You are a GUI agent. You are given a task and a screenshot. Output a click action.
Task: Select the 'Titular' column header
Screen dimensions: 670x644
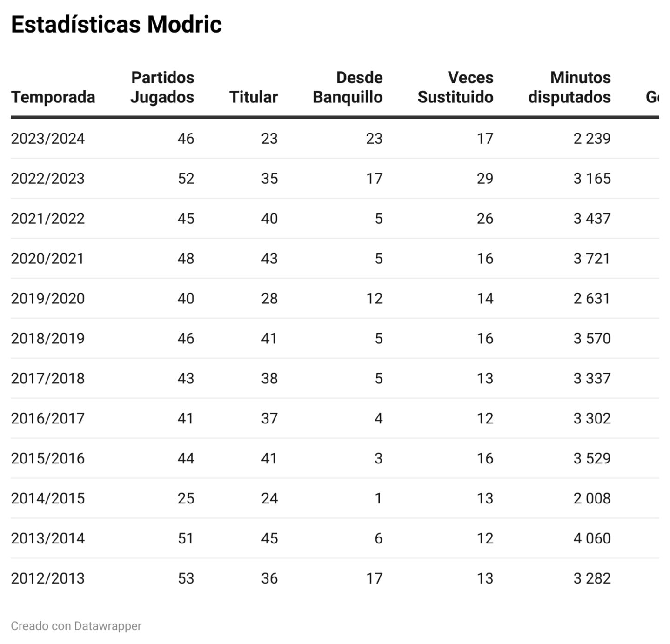tap(253, 97)
